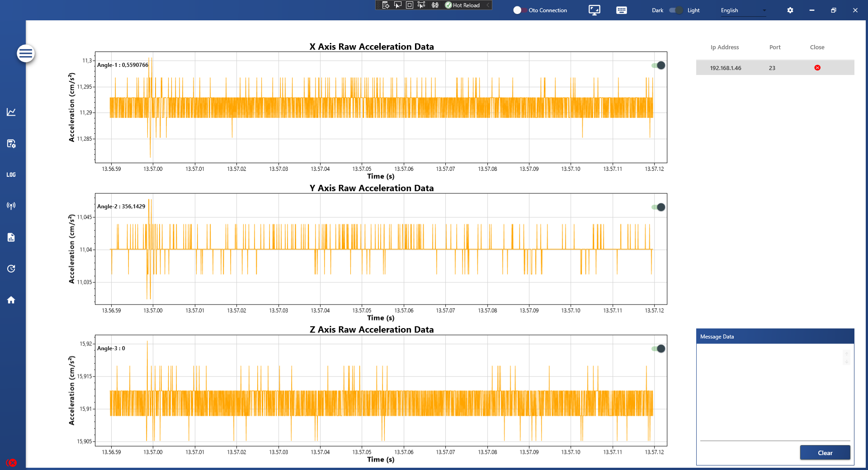868x470 pixels.
Task: Click the Hot Reload button in debug toolbar
Action: tap(461, 5)
